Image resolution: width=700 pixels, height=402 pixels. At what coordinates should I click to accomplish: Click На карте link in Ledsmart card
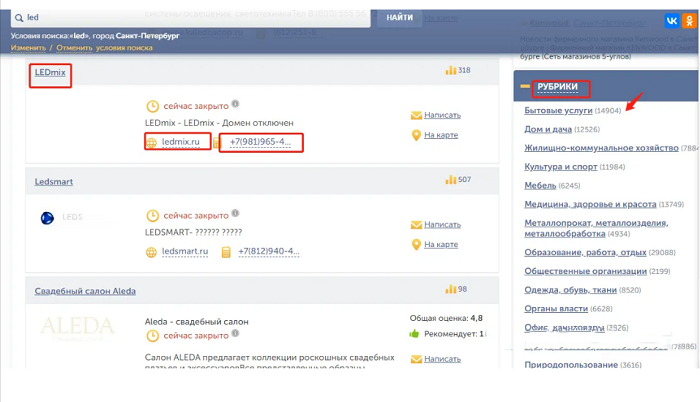click(441, 244)
